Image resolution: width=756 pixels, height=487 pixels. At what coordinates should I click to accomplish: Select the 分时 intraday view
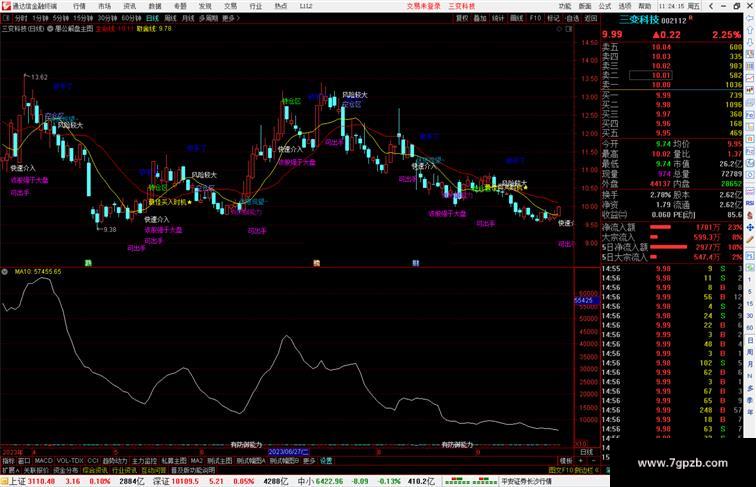click(x=21, y=18)
